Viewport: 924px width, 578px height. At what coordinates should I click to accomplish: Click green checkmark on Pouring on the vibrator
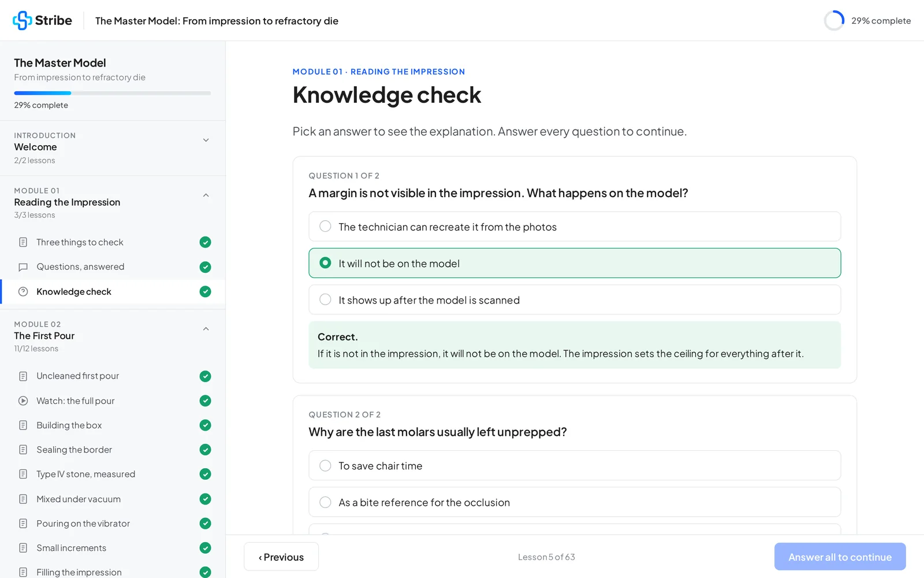[x=205, y=524]
